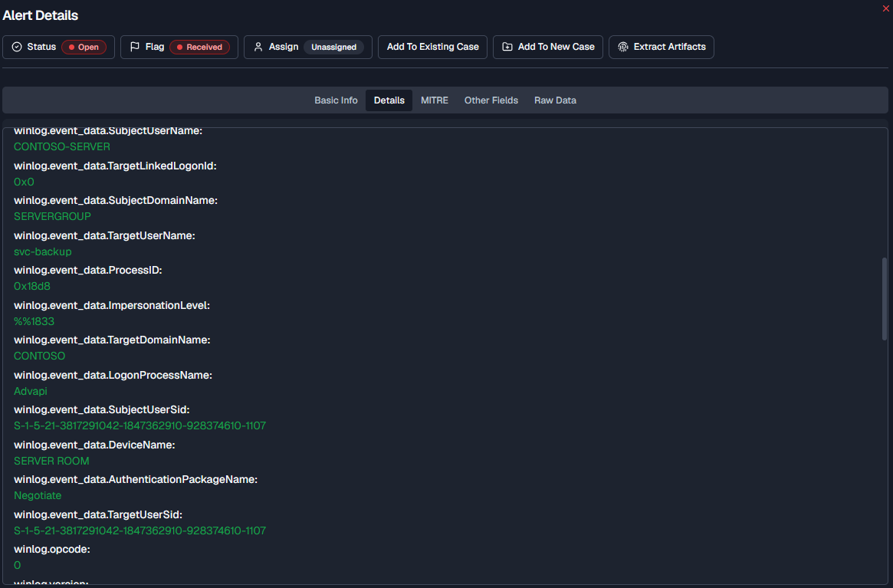893x588 pixels.
Task: Click the Status checkmark circle icon
Action: (17, 47)
